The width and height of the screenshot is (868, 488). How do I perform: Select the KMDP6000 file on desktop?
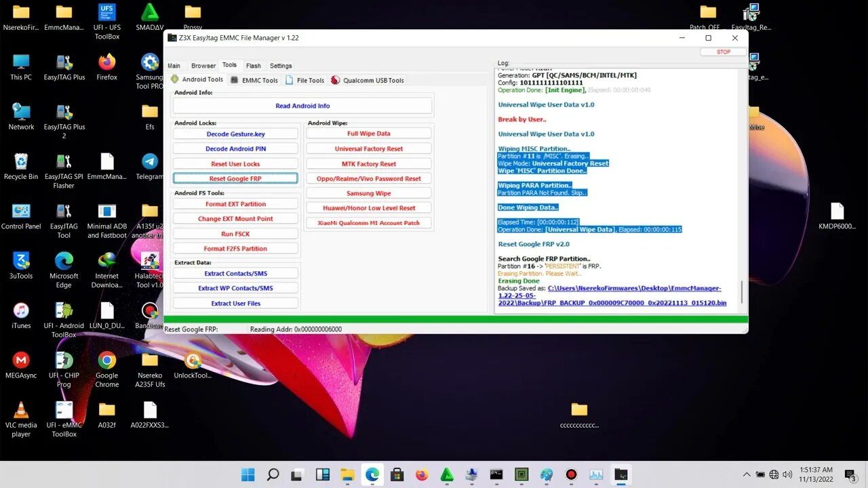click(837, 216)
